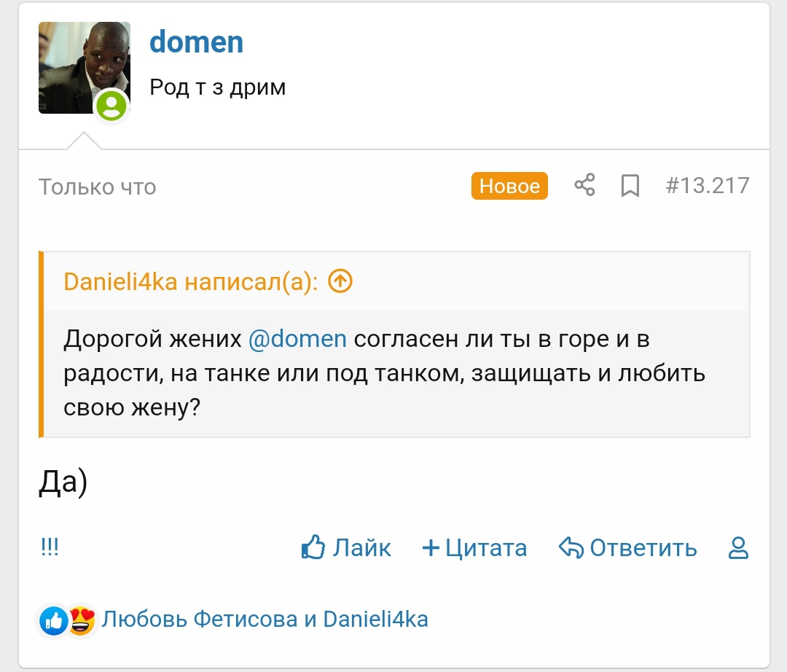Screen dimensions: 787x672
Task: Open the user profile icon at post bottom
Action: pyautogui.click(x=738, y=548)
